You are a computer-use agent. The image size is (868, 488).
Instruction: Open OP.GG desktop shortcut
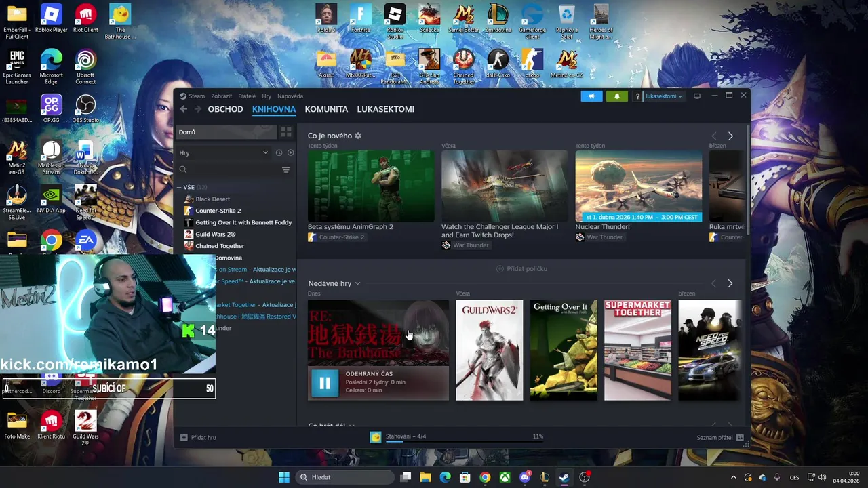(x=51, y=108)
